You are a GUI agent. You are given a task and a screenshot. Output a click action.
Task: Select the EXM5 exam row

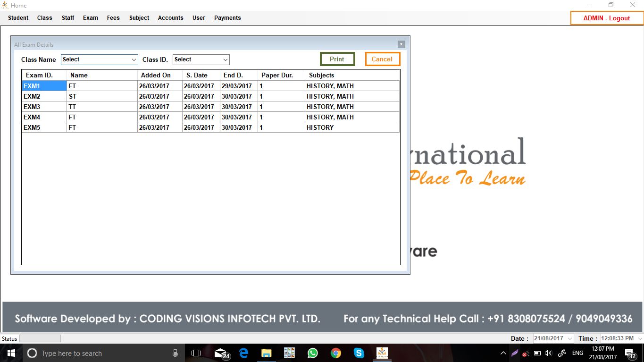coord(210,127)
